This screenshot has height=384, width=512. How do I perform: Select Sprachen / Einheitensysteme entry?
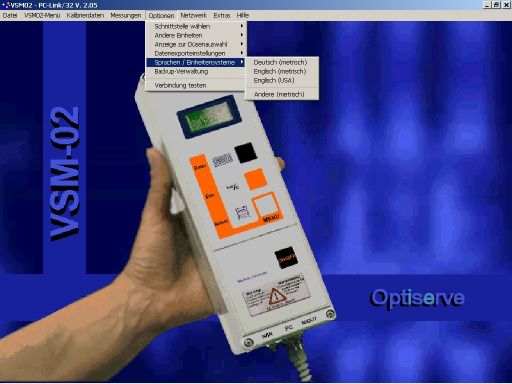(x=196, y=62)
